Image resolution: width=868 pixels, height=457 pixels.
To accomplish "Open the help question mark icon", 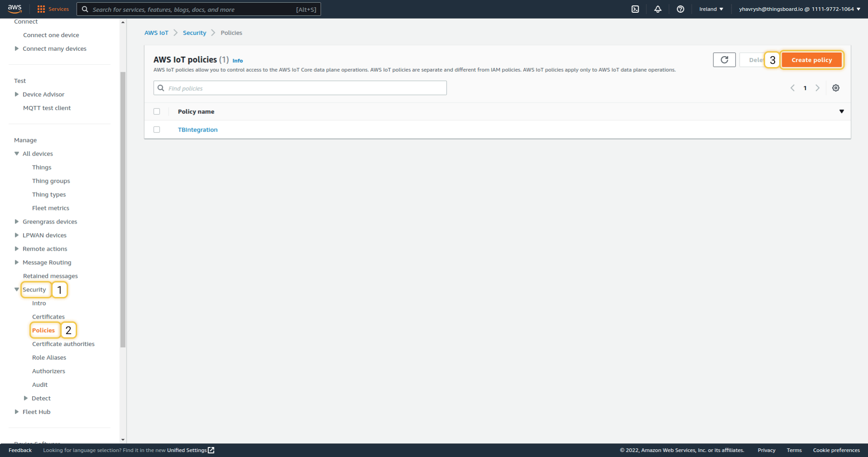I will point(680,9).
